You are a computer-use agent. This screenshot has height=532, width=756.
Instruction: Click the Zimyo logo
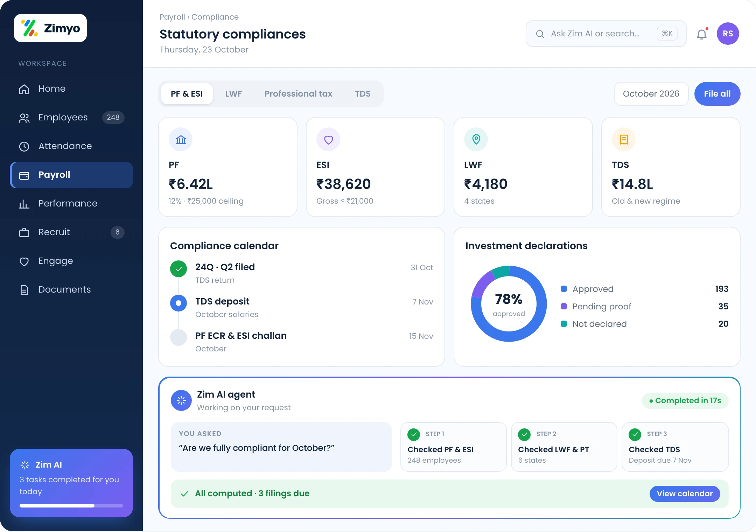[50, 28]
